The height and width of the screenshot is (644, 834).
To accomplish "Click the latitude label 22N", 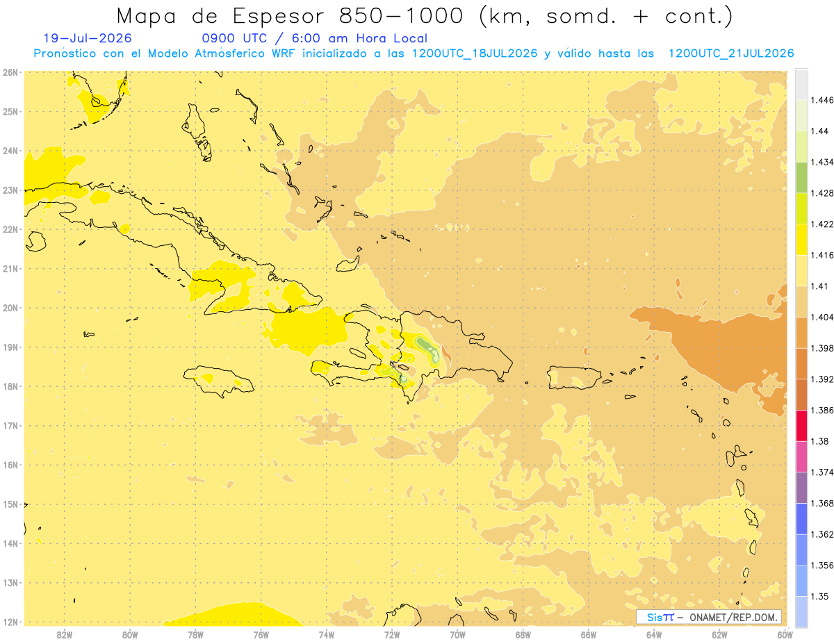I will point(10,229).
